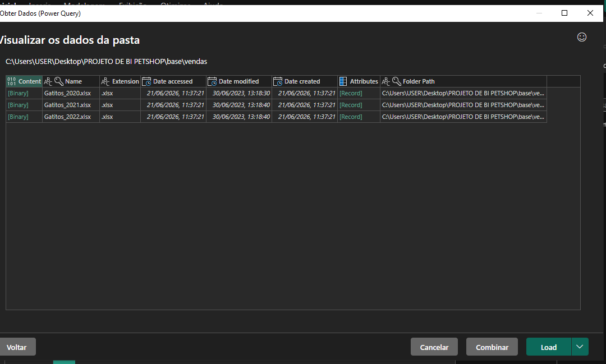Click the datetime icon in Date created header

278,81
